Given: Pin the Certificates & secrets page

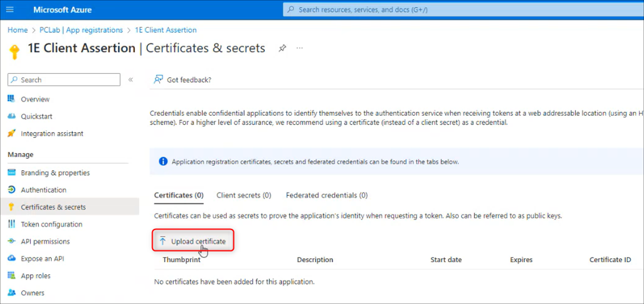Looking at the screenshot, I should [282, 48].
